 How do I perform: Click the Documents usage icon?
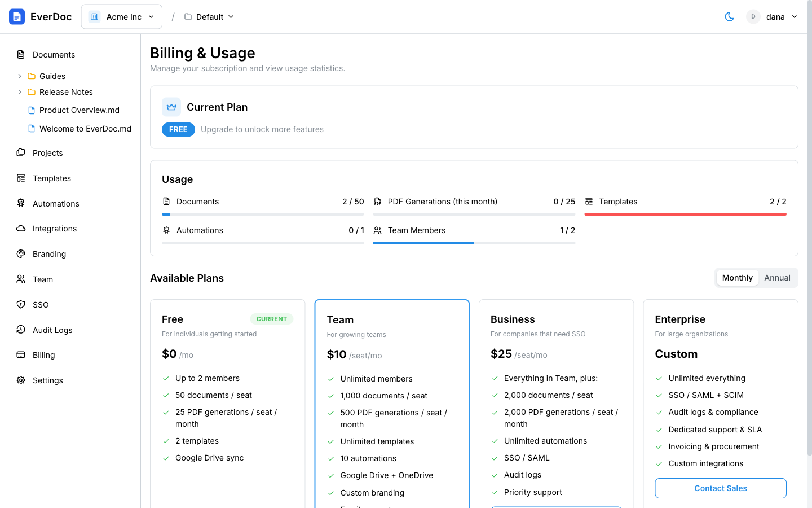(x=166, y=202)
